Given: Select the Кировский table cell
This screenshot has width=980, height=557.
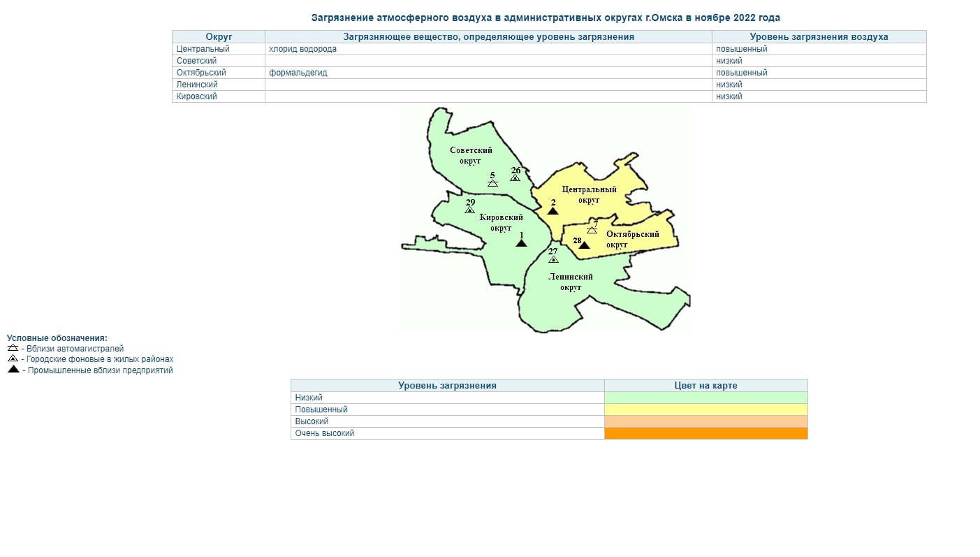Looking at the screenshot, I should 219,96.
